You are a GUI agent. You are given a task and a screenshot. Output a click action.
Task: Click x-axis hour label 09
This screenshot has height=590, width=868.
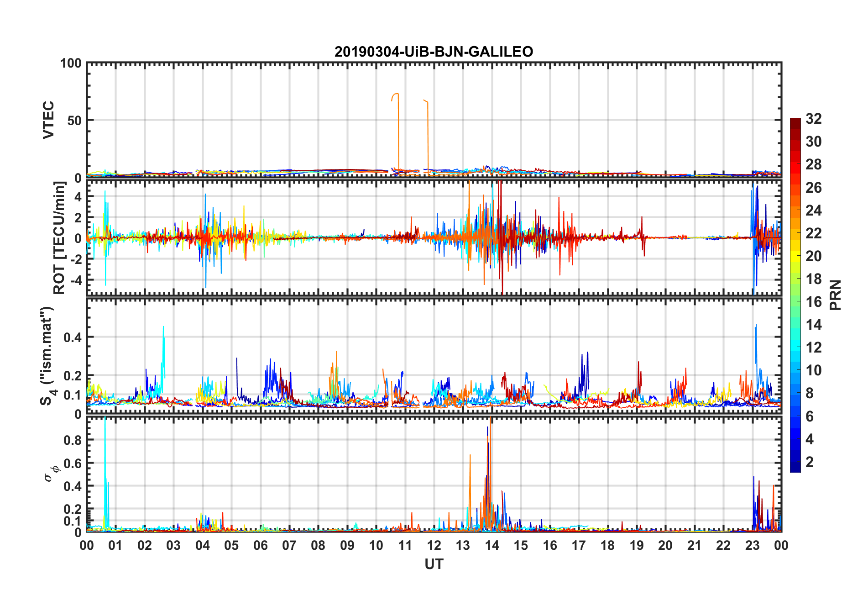(347, 545)
